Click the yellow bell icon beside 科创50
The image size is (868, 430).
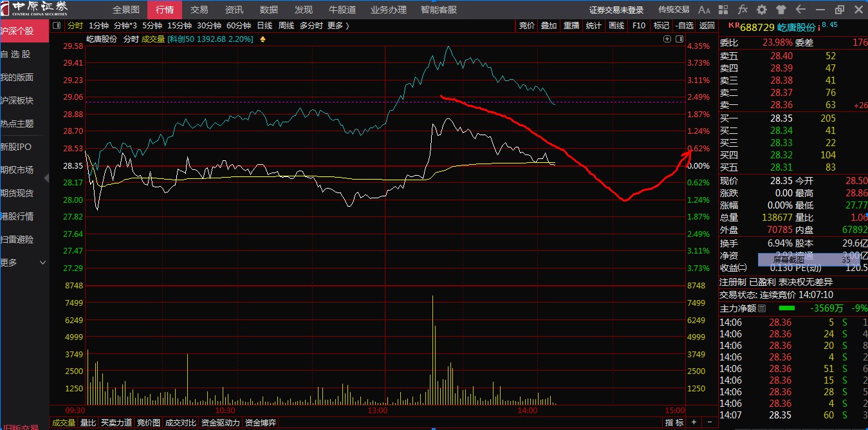point(263,39)
